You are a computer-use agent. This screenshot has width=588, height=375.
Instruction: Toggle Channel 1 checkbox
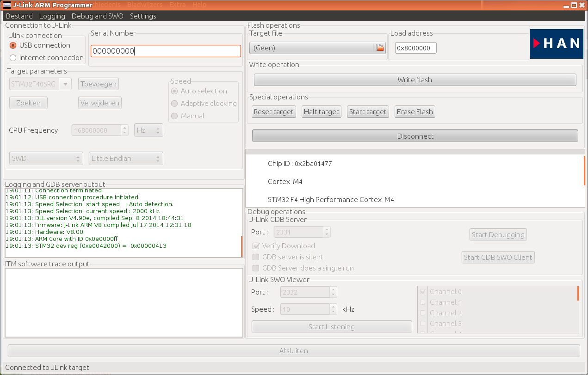pos(422,302)
